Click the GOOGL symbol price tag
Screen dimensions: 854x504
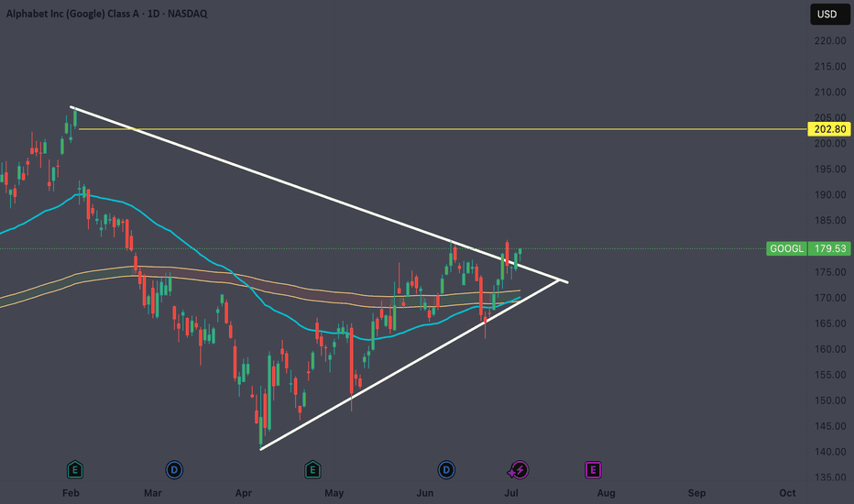click(786, 248)
